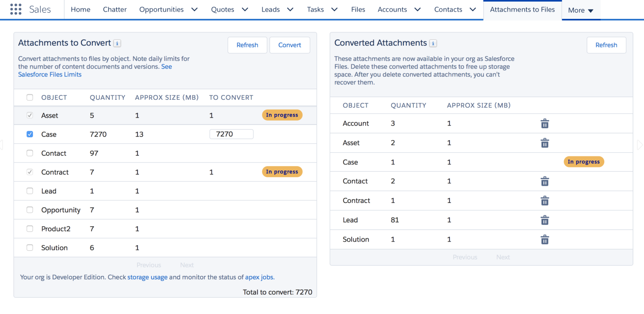Check the Lead row checkbox
The width and height of the screenshot is (644, 314).
click(30, 191)
